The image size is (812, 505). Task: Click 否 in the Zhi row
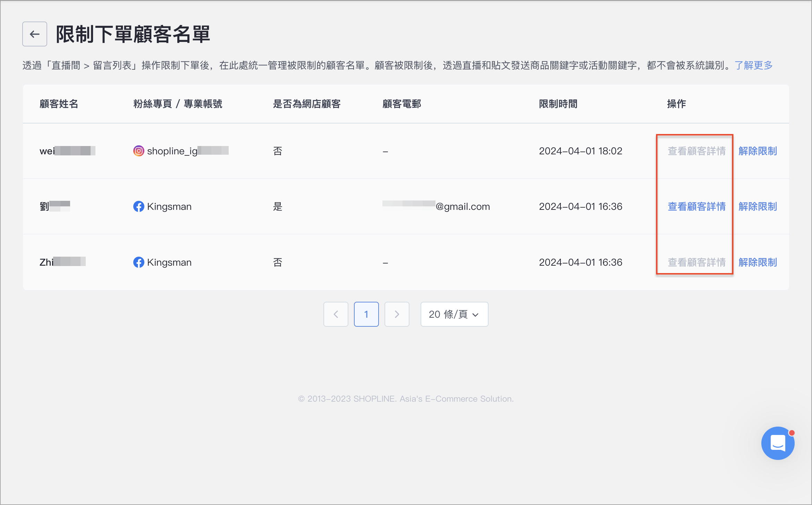tap(278, 262)
